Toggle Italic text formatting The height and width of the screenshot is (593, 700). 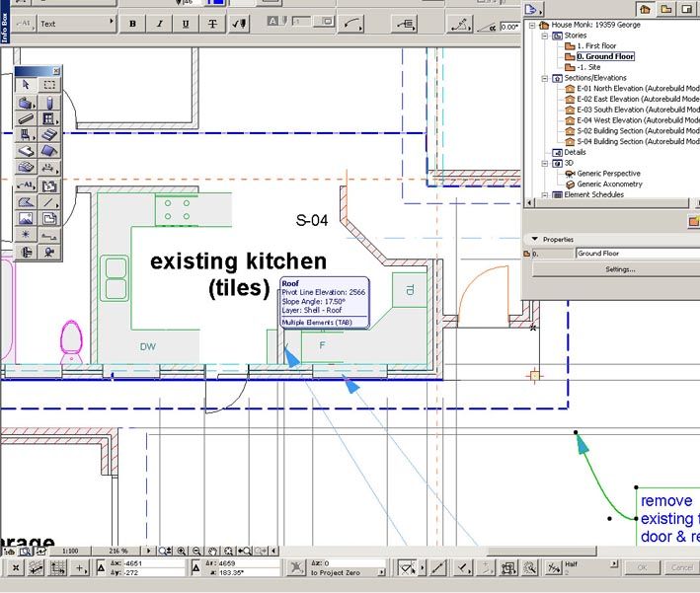tap(159, 24)
